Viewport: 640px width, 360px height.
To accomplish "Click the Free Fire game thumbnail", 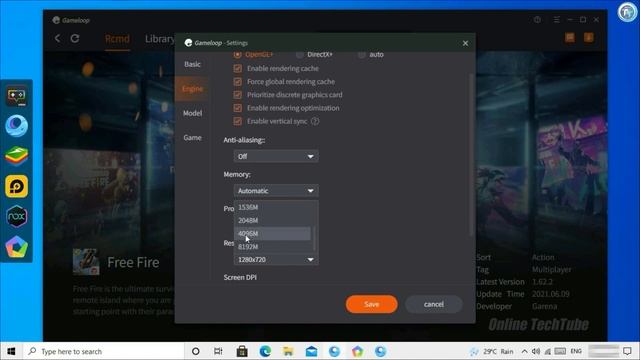I will [x=86, y=262].
